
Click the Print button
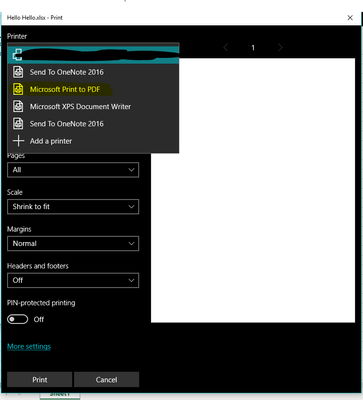40,380
